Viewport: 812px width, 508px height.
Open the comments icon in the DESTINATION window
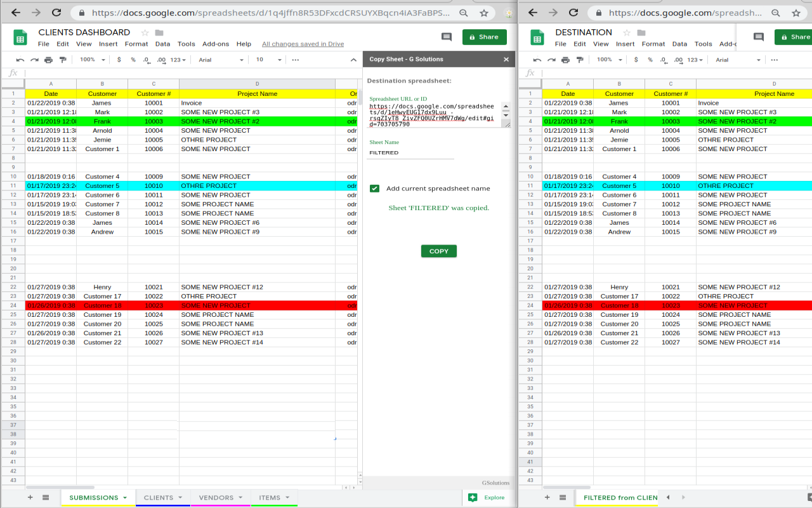[759, 37]
